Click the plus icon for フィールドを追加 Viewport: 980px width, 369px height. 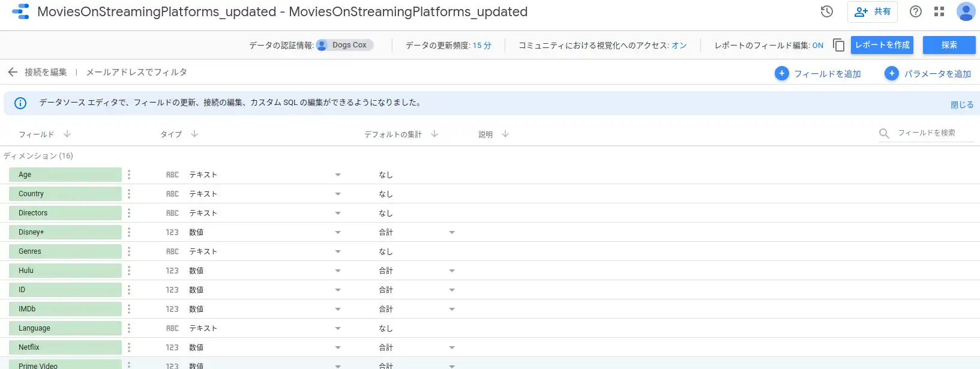(x=781, y=73)
